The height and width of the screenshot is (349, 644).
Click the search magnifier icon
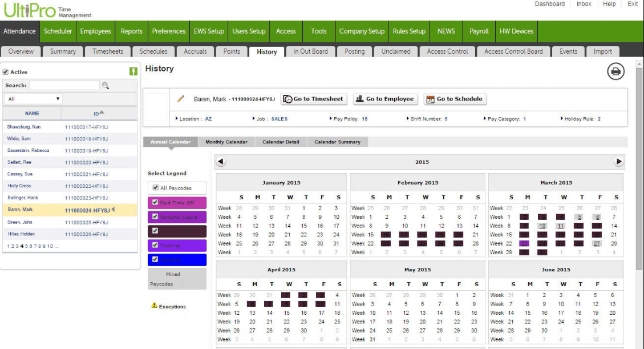(x=106, y=86)
